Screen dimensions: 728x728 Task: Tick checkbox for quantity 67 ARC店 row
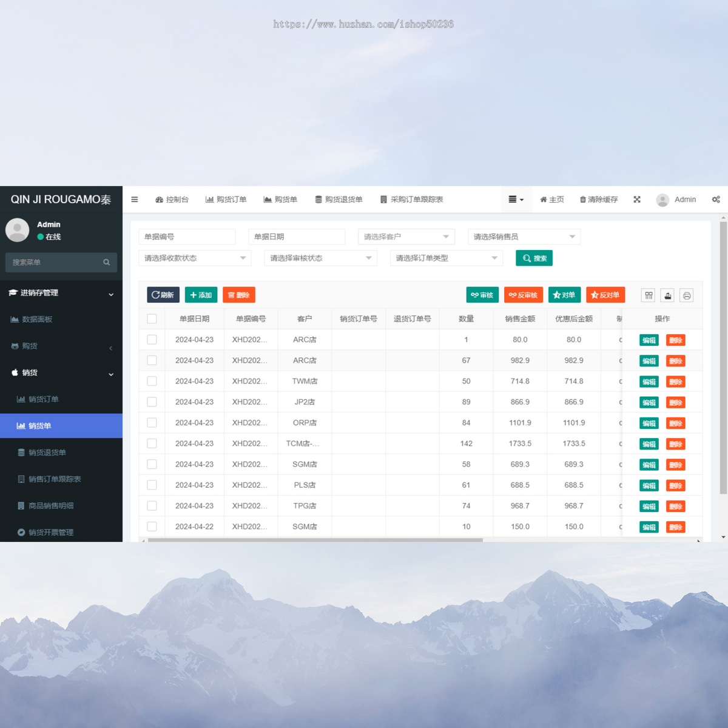(152, 360)
